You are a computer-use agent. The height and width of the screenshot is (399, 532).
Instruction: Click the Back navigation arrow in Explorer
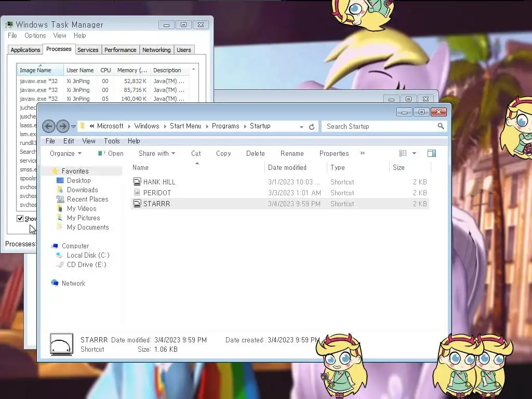coord(48,126)
